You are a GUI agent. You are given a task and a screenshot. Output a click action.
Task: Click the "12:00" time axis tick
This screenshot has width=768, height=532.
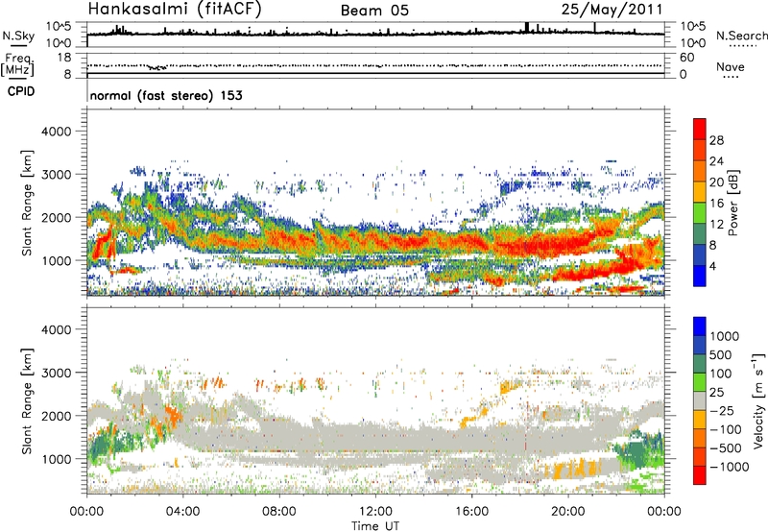coord(375,512)
